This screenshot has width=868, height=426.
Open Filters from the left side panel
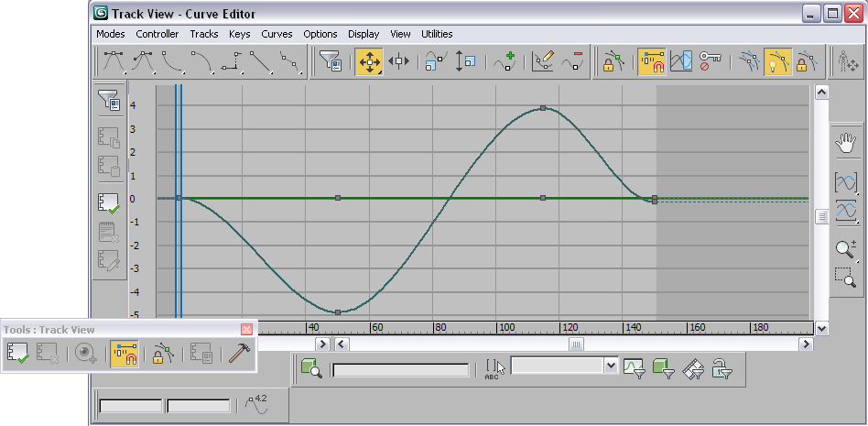click(x=109, y=101)
